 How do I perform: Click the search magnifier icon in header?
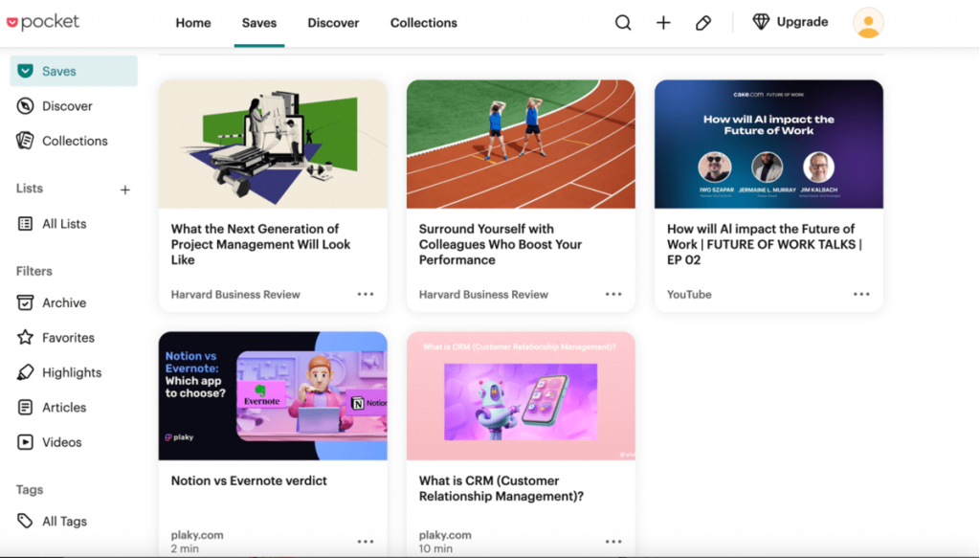point(623,23)
